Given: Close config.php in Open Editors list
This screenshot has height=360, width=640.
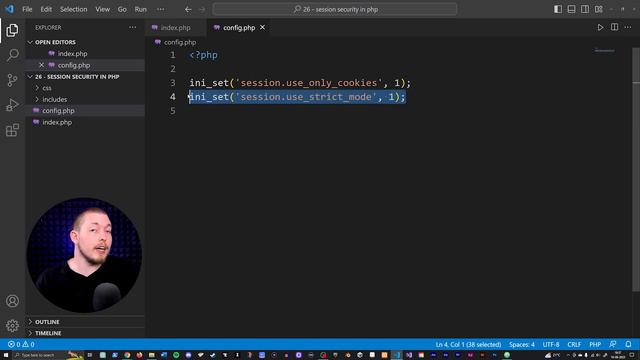Looking at the screenshot, I should pos(41,65).
